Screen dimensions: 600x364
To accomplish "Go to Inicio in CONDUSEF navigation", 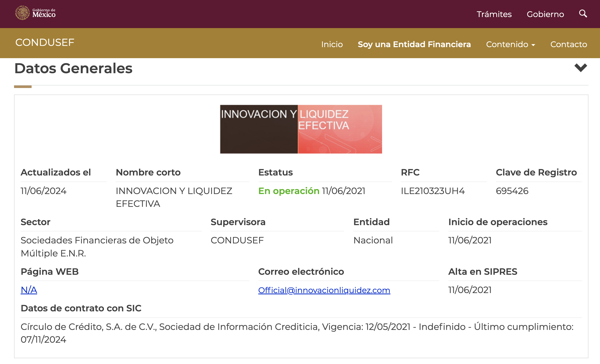I will pos(332,44).
